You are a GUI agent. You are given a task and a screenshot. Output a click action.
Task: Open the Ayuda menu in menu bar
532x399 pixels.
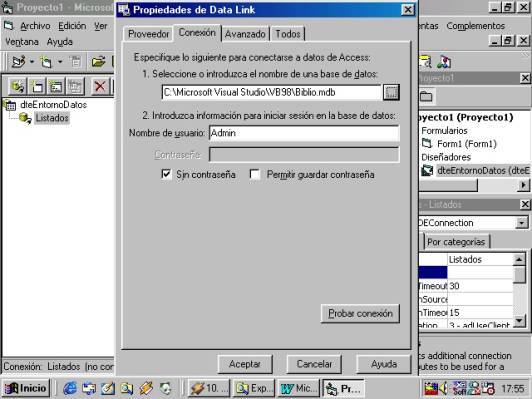pos(60,42)
